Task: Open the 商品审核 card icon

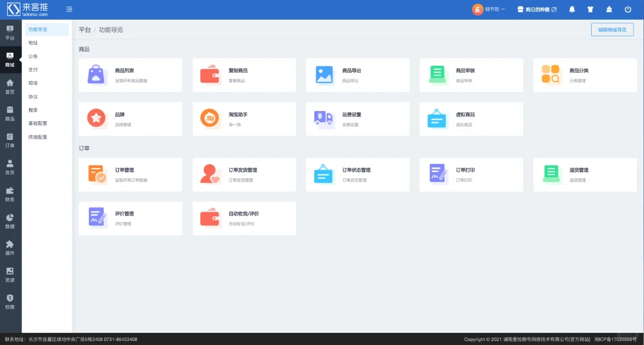Action: [x=438, y=74]
